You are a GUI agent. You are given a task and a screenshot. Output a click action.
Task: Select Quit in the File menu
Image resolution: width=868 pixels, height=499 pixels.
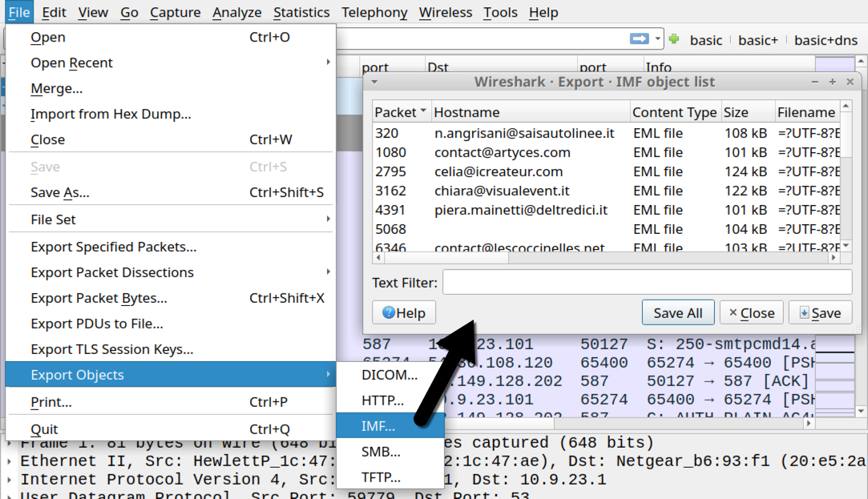pos(171,429)
